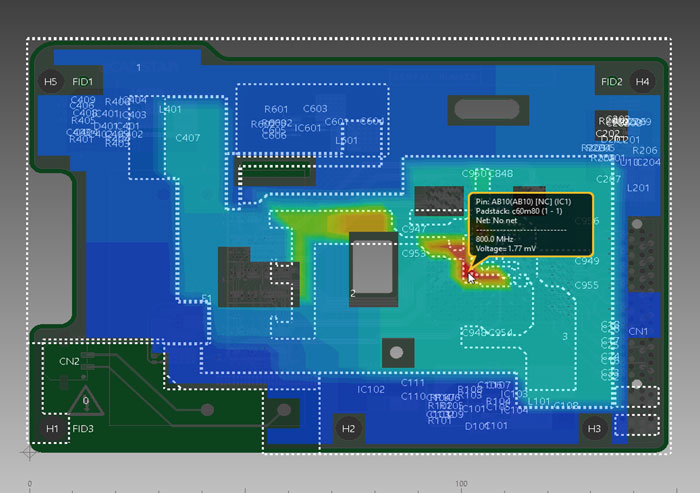Click the board origin crosshair marker
700x493 pixels.
(x=29, y=453)
